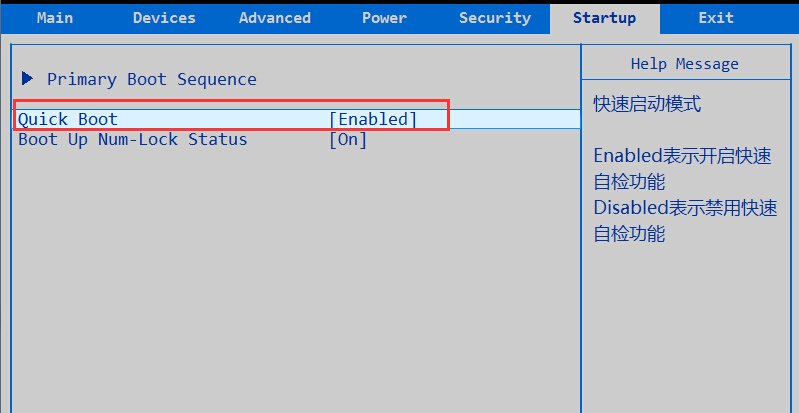Open the Devices tab
Viewport: 799px width, 413px height.
(164, 18)
